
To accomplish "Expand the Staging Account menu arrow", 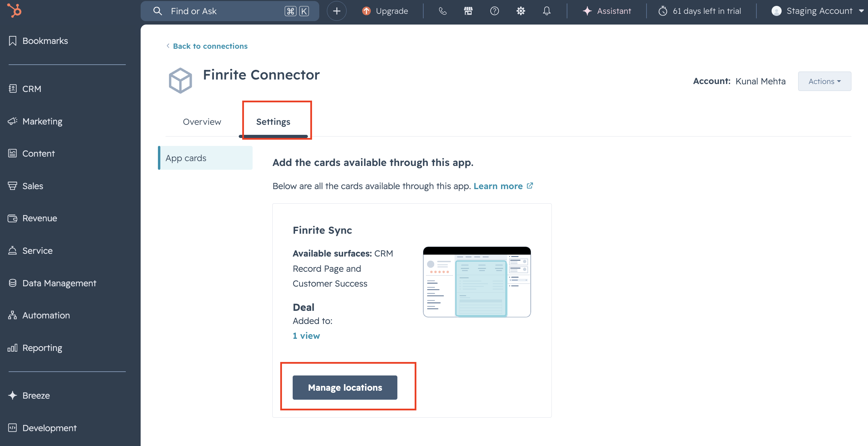I will coord(861,11).
